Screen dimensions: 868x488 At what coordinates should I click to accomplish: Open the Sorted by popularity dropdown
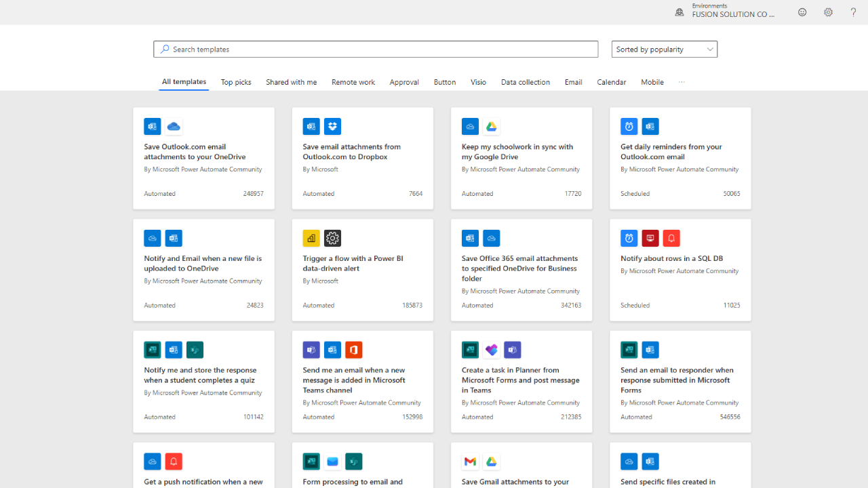pyautogui.click(x=665, y=49)
